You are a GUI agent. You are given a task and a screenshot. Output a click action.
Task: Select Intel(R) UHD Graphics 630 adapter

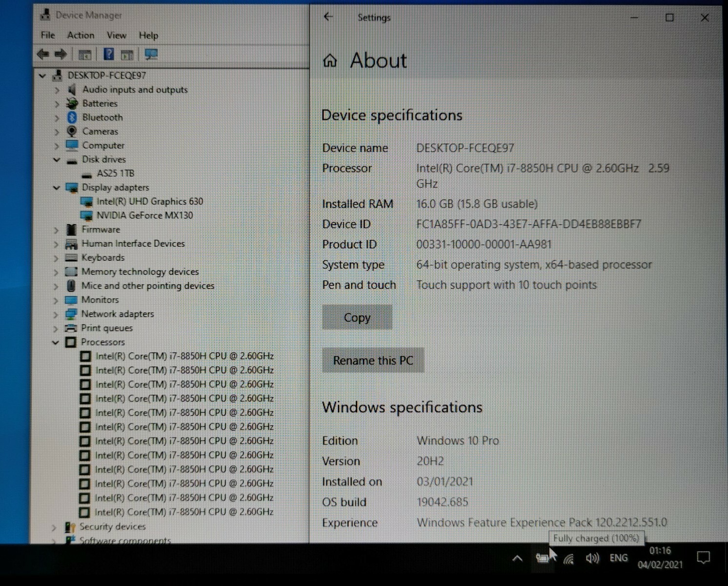(x=150, y=201)
